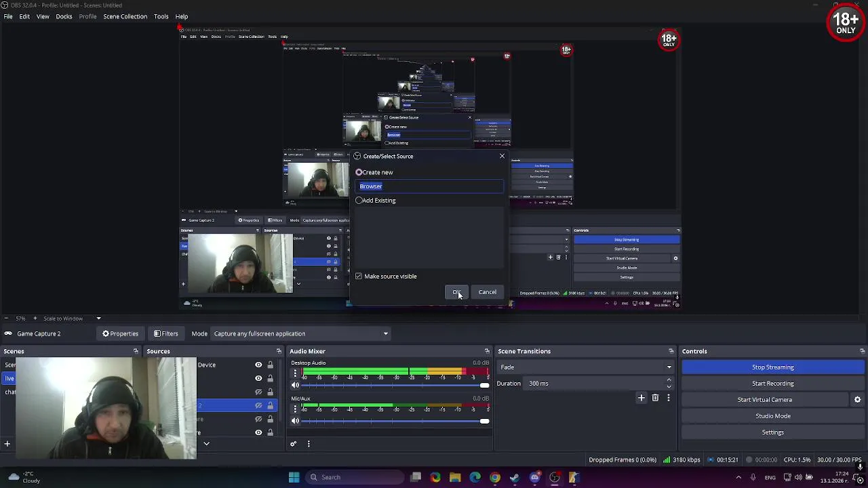The image size is (868, 488).
Task: Show the hidden selected source
Action: click(x=258, y=405)
